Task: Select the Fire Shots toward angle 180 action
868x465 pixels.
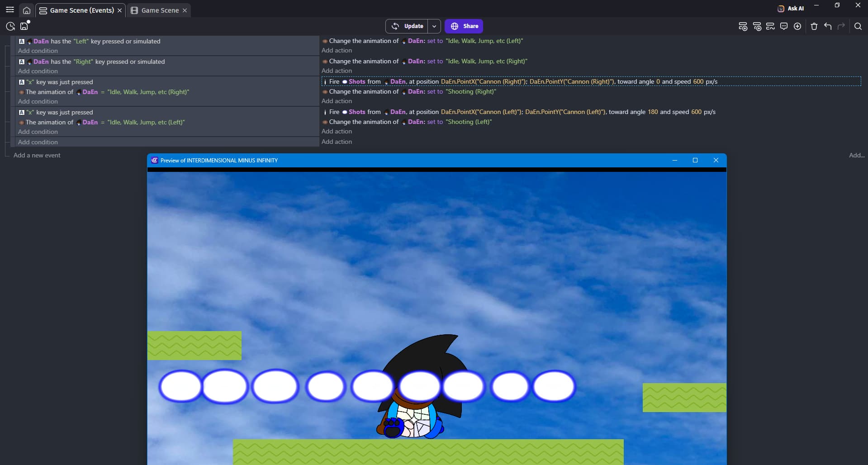Action: pyautogui.click(x=520, y=112)
